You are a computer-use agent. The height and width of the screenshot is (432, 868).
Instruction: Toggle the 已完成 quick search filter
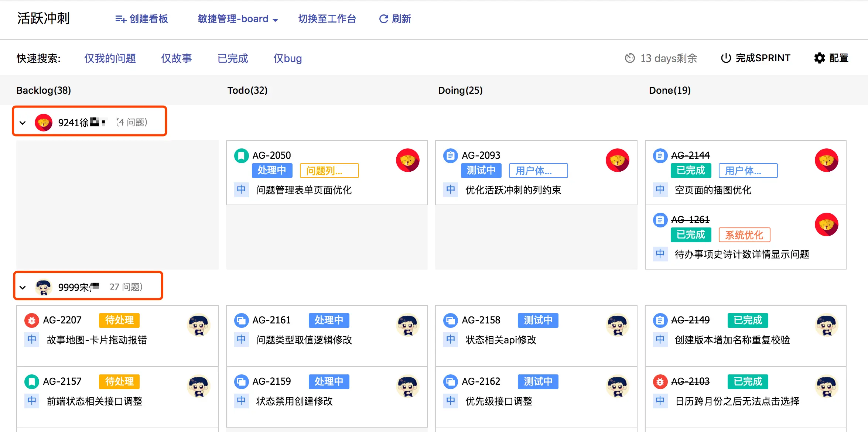(x=233, y=58)
